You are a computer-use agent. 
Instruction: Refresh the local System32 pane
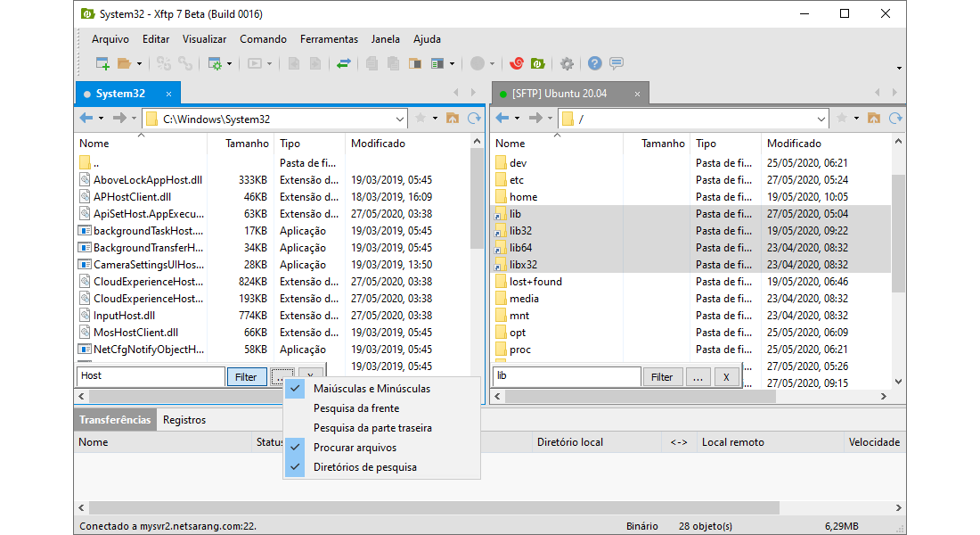[x=474, y=119]
